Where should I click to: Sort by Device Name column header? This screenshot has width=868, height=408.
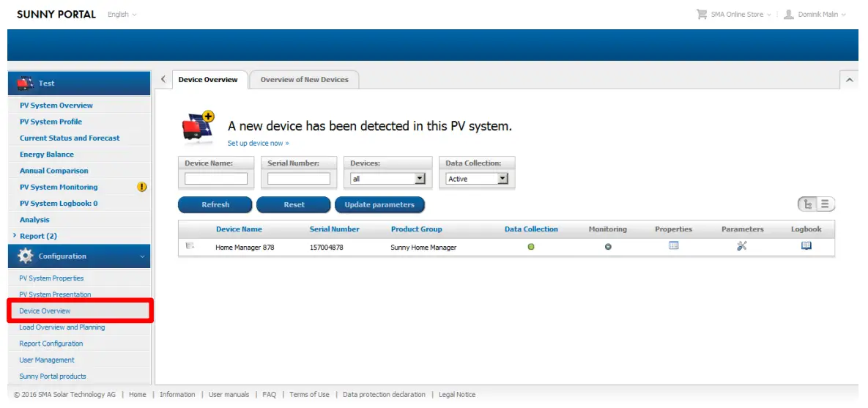[x=239, y=229]
